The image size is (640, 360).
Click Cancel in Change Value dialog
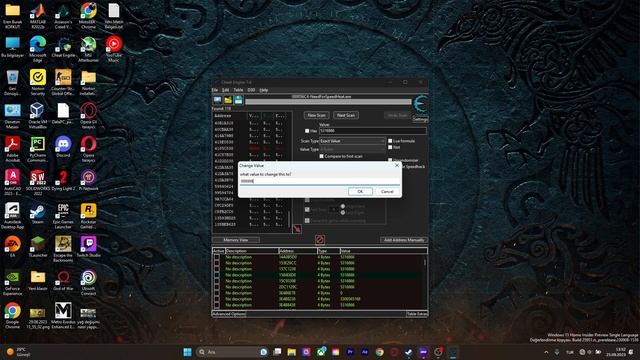coord(387,191)
